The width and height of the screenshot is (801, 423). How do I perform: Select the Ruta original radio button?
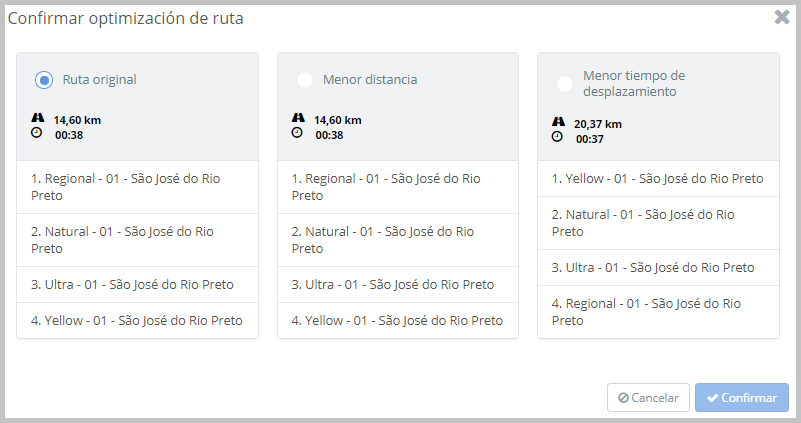(x=43, y=80)
